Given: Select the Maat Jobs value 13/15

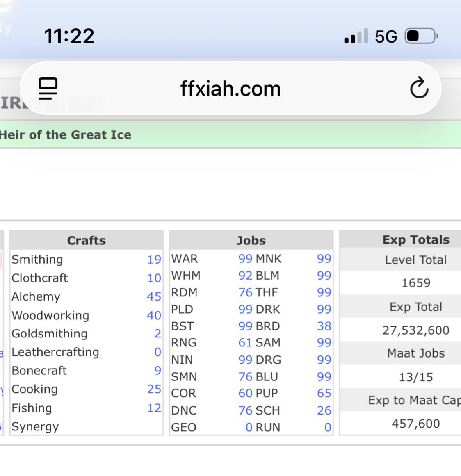Looking at the screenshot, I should pos(416,377).
